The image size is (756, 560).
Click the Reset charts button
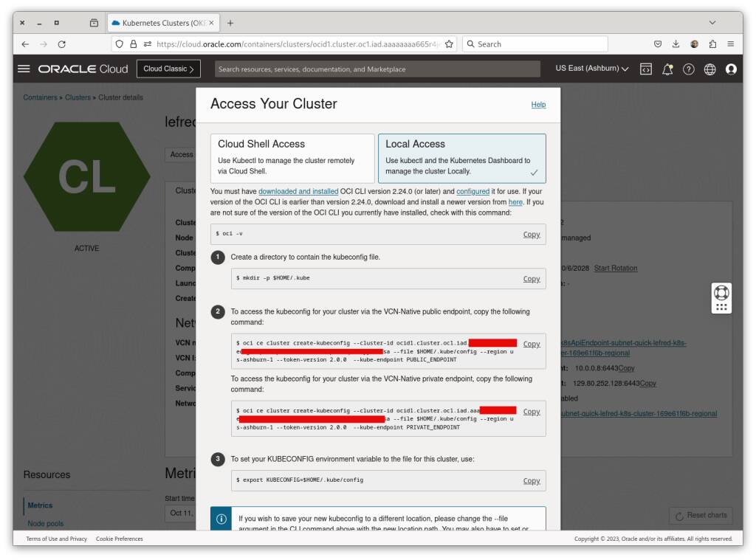(701, 516)
